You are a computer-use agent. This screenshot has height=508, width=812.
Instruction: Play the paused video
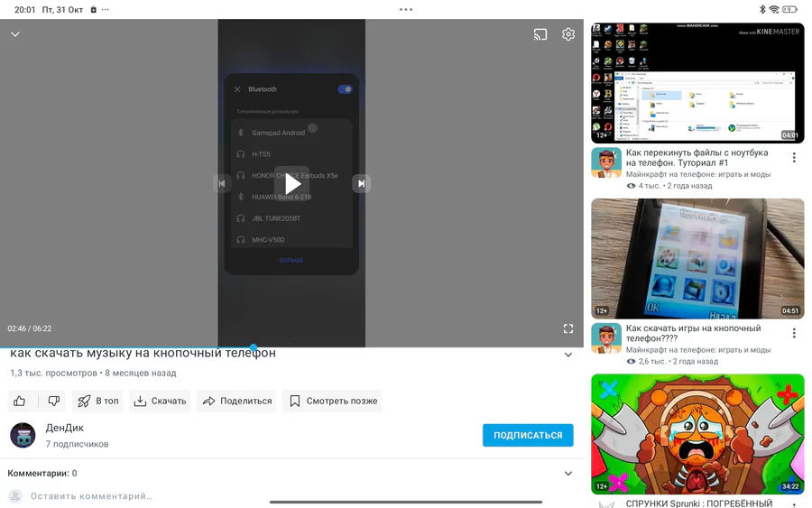point(291,184)
